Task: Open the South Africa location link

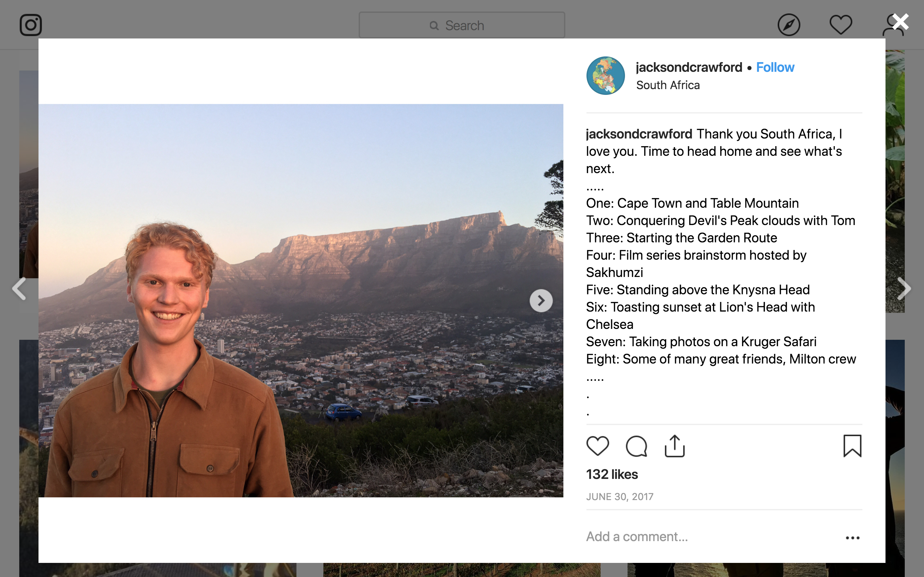Action: coord(668,85)
